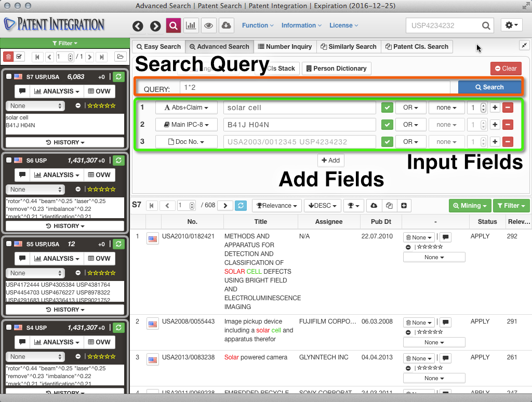Open the Person Dictionary button
The height and width of the screenshot is (402, 532).
(x=337, y=69)
